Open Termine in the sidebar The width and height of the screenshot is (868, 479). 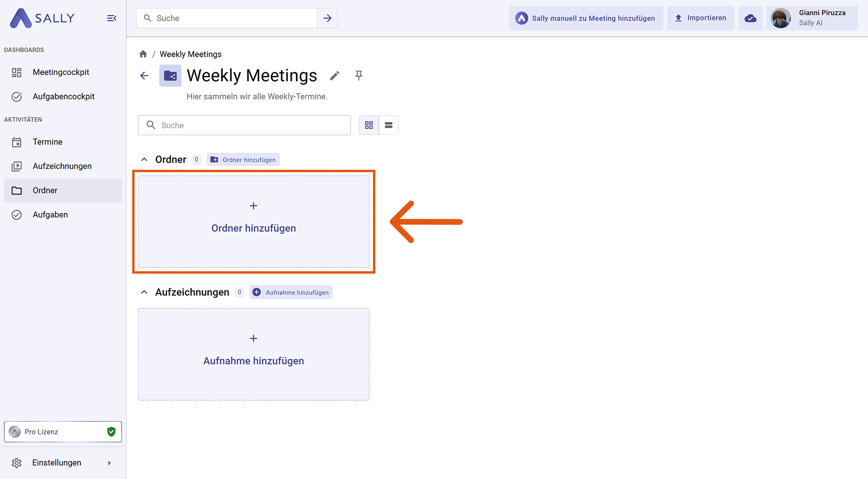coord(47,142)
